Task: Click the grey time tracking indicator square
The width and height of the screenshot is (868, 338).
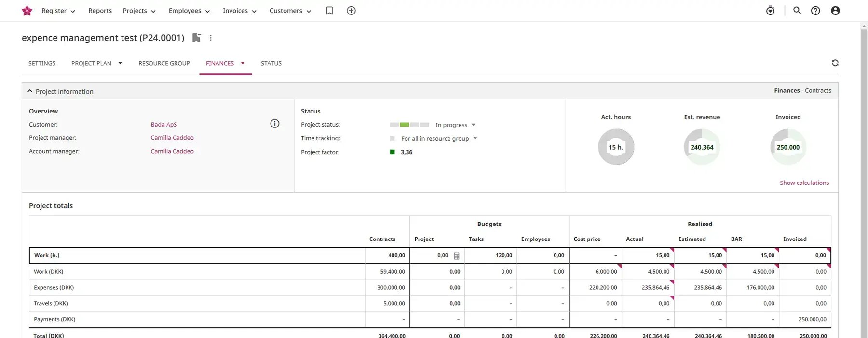Action: click(392, 138)
